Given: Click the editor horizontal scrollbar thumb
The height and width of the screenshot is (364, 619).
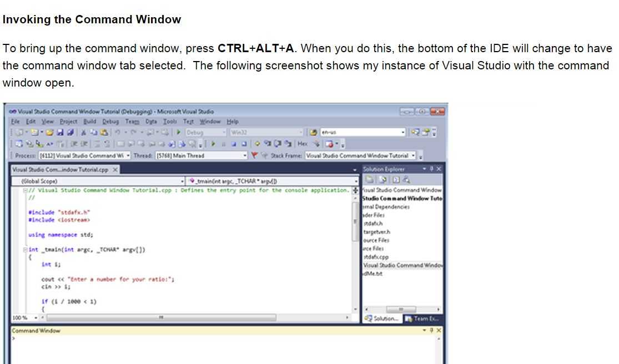Looking at the screenshot, I should pyautogui.click(x=161, y=317).
